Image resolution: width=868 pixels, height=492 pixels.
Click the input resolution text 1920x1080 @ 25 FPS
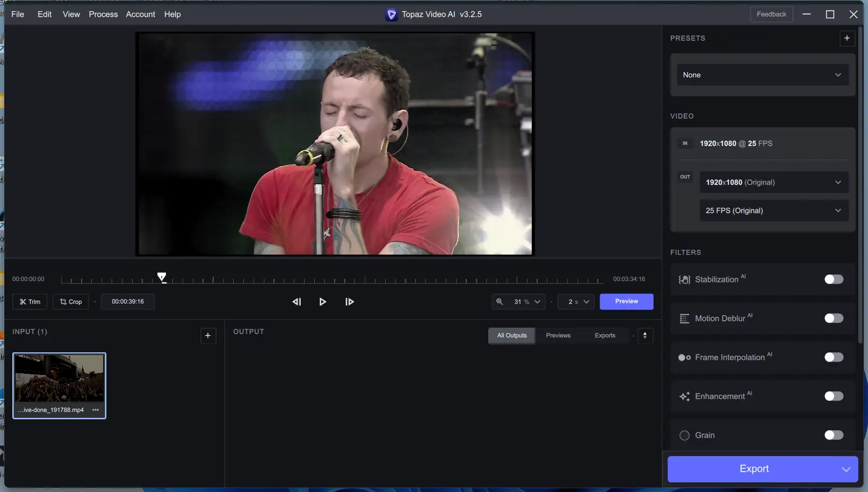pos(736,144)
